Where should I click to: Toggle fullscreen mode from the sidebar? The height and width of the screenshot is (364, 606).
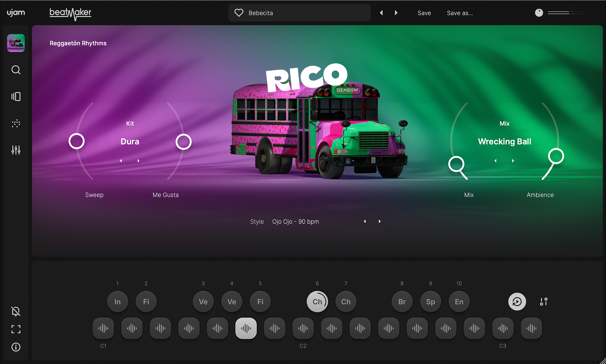[x=16, y=329]
